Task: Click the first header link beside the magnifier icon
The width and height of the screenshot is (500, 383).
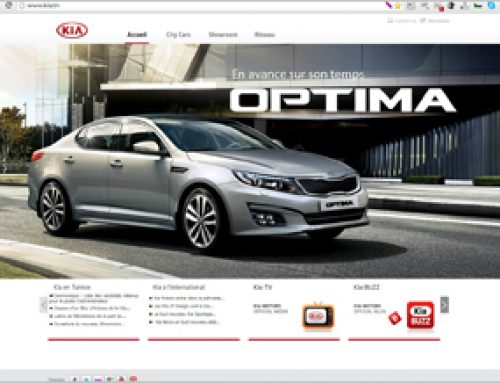Action: pyautogui.click(x=406, y=21)
